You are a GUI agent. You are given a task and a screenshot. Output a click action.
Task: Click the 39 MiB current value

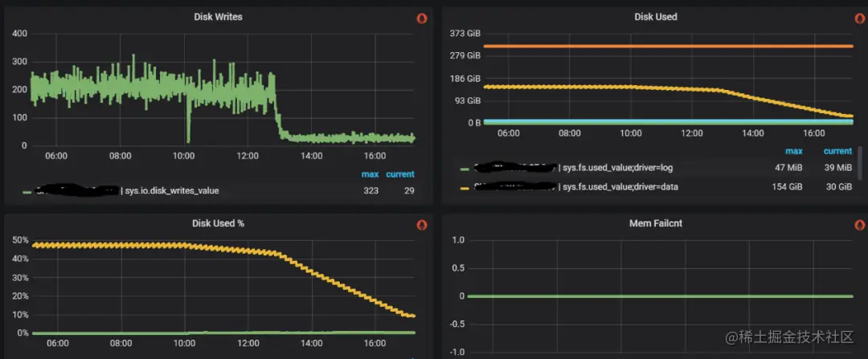click(837, 168)
